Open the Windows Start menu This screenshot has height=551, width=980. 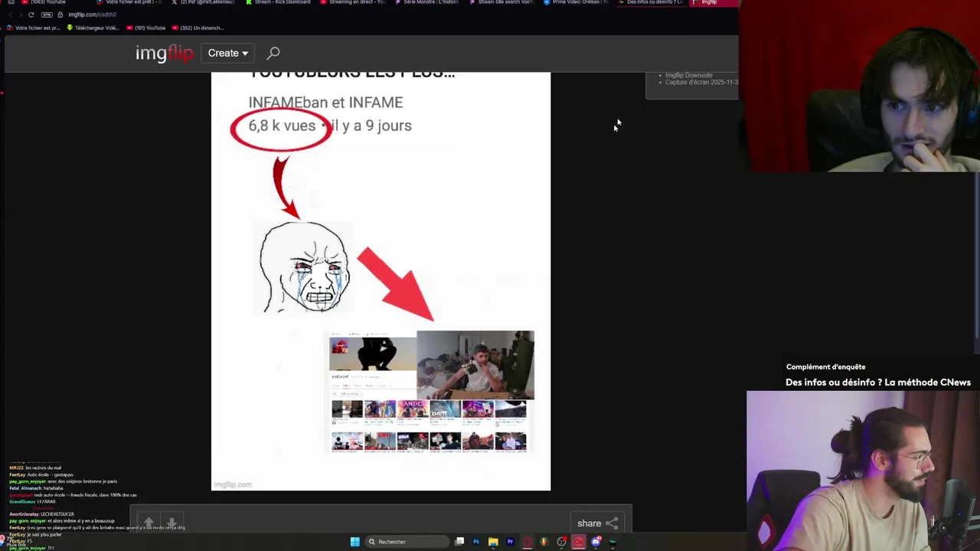pos(354,542)
